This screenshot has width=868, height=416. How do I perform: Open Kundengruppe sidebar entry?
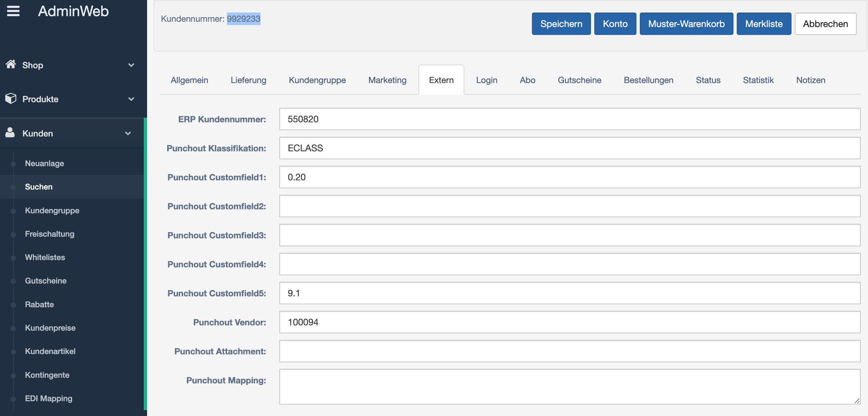click(x=52, y=211)
